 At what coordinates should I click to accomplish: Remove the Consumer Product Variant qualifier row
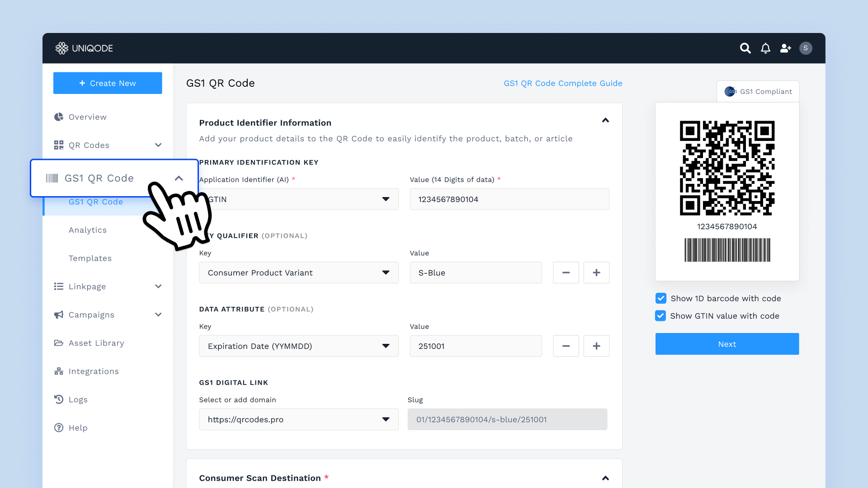pos(566,273)
